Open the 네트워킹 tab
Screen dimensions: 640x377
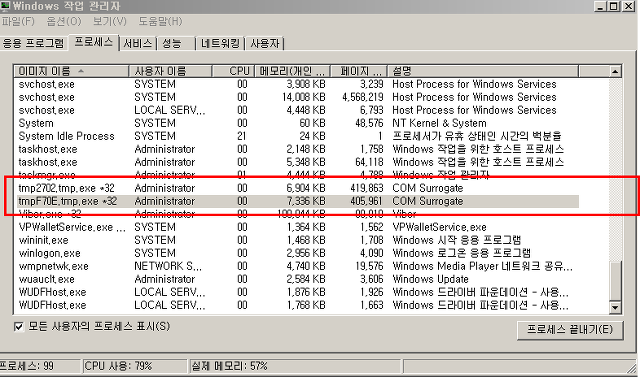click(220, 43)
